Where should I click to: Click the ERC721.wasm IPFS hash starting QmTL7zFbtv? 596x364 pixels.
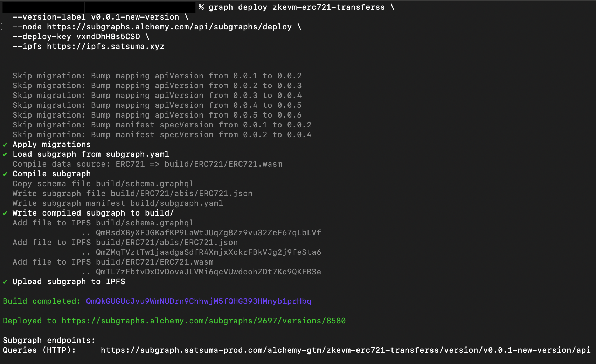point(208,272)
